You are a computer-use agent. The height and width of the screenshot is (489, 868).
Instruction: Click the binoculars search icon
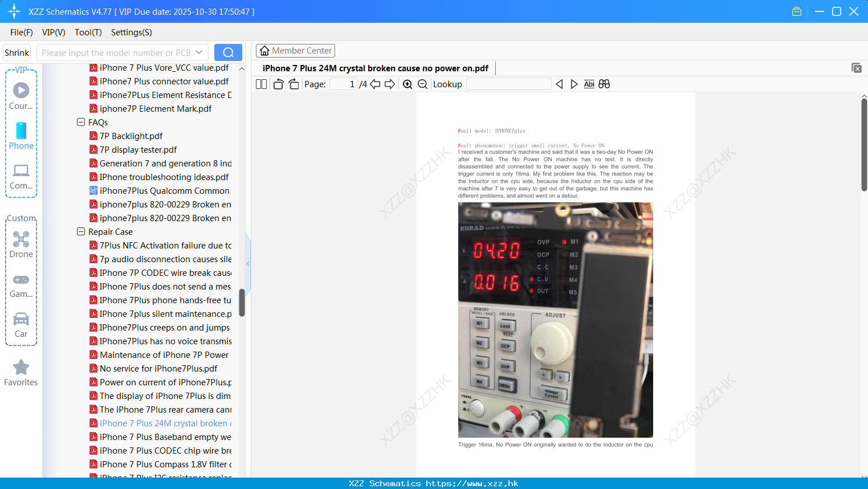[x=604, y=84]
